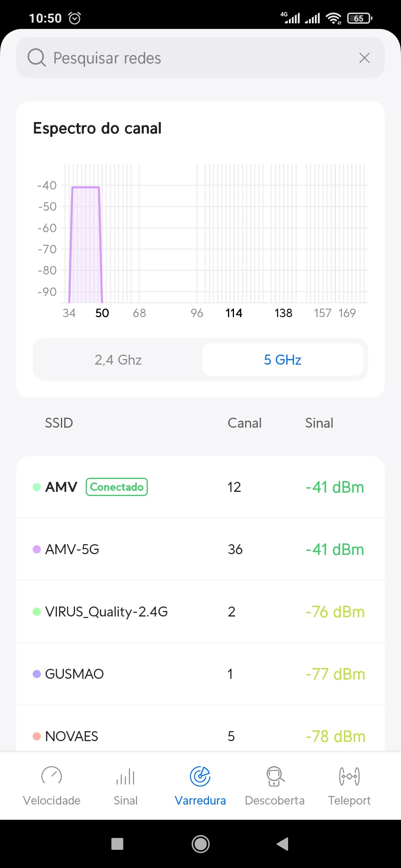Tap the GUSMAO network row

(x=200, y=674)
